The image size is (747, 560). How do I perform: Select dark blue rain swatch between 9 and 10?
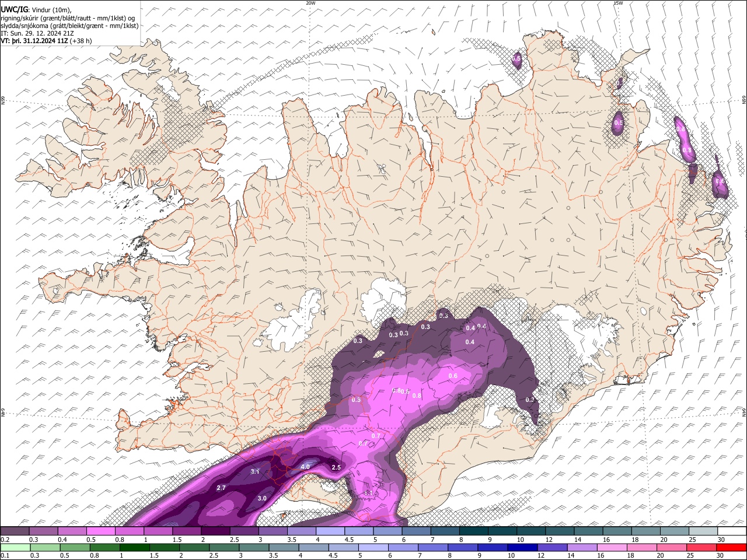click(492, 548)
